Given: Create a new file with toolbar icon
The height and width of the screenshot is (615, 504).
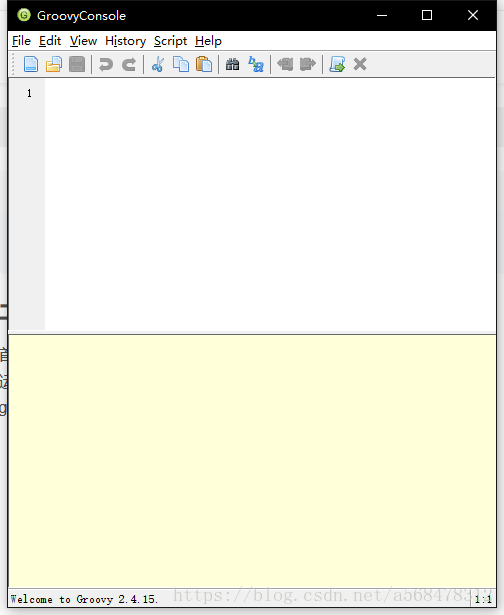Looking at the screenshot, I should point(31,64).
